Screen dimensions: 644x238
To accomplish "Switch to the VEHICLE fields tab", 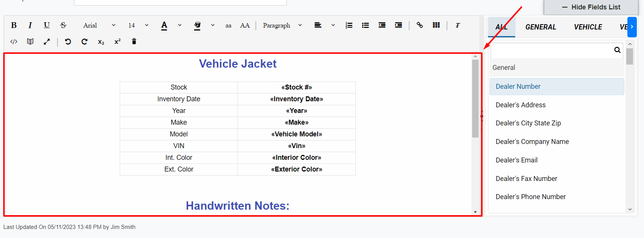I will 588,27.
